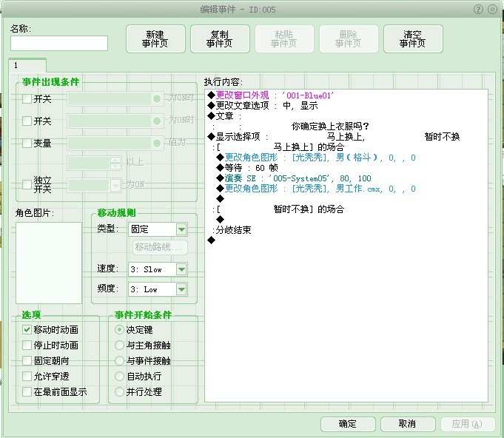
Task: Select the 与事件接触 radio button
Action: click(x=119, y=360)
